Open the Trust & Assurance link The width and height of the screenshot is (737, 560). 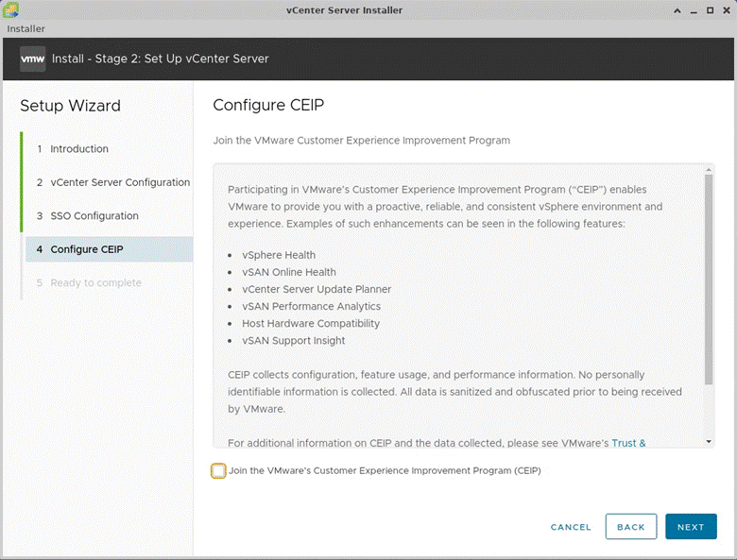pyautogui.click(x=628, y=443)
